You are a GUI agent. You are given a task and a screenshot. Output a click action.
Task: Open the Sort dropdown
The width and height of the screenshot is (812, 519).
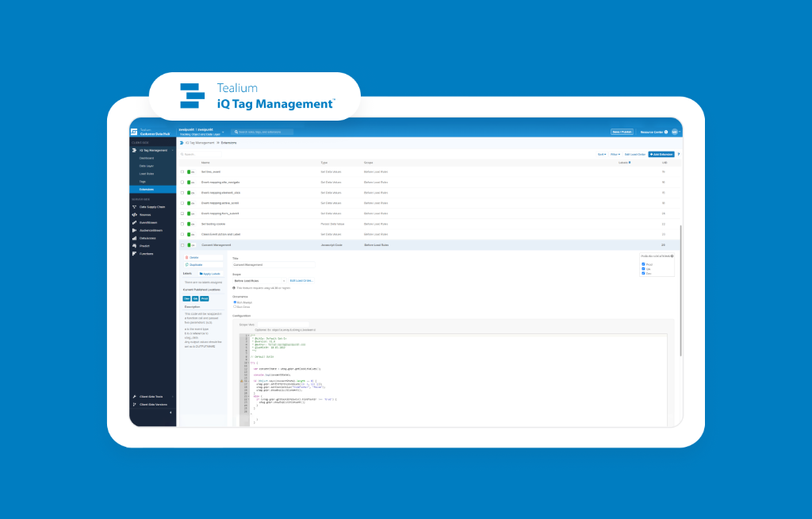(602, 155)
